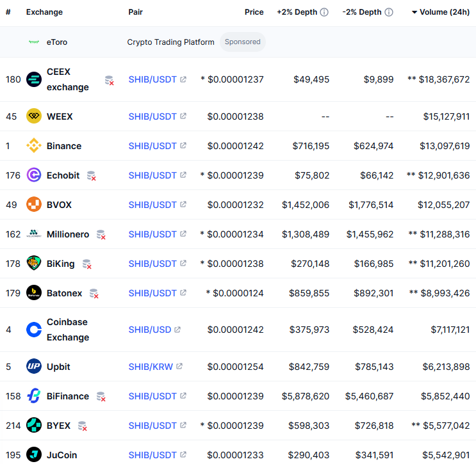The width and height of the screenshot is (476, 464).
Task: Sort table by Price column header
Action: click(254, 12)
